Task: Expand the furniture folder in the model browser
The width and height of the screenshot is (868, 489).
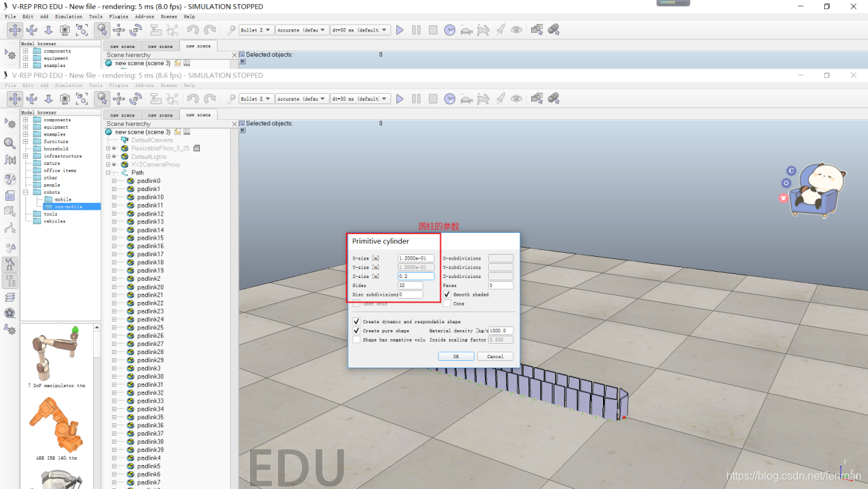Action: pos(26,141)
